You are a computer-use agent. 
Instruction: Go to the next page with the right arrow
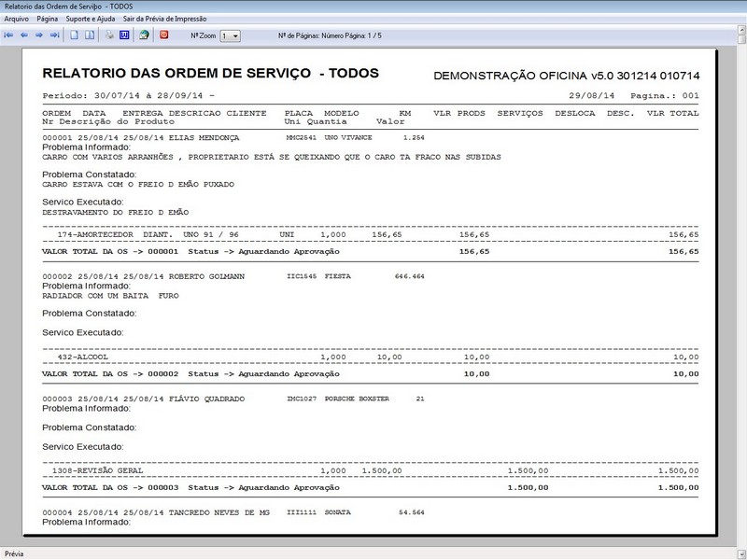coord(39,35)
